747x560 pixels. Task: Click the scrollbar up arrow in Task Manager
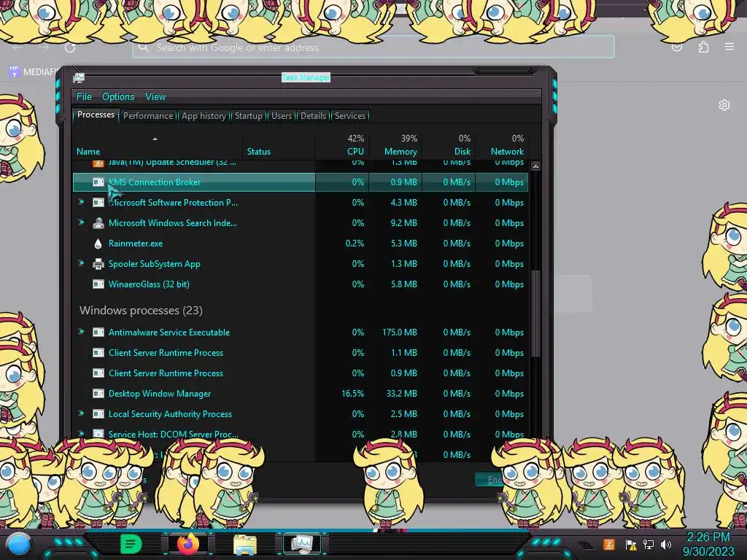point(535,166)
